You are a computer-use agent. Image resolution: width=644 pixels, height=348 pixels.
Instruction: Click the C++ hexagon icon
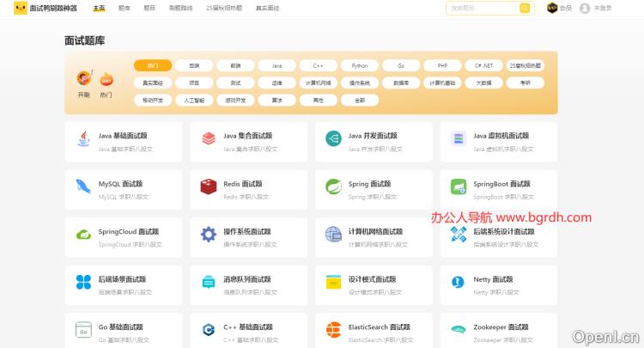[x=208, y=330]
